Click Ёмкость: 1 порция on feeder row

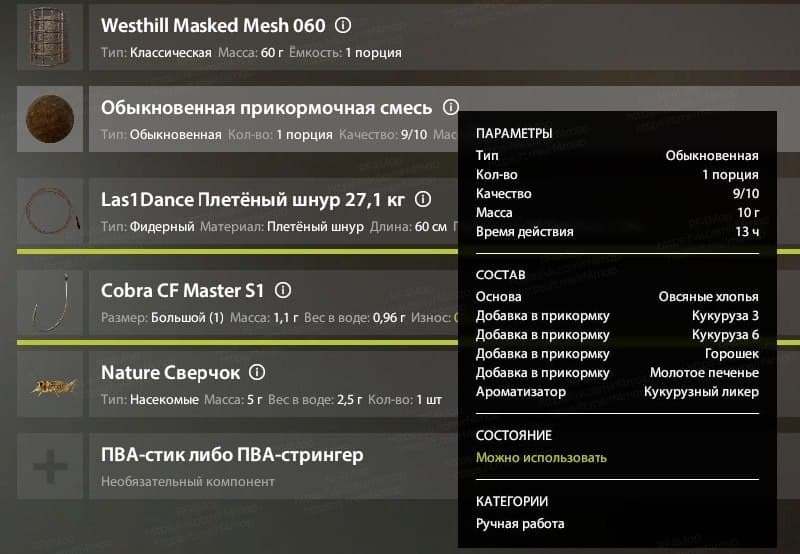tap(345, 53)
